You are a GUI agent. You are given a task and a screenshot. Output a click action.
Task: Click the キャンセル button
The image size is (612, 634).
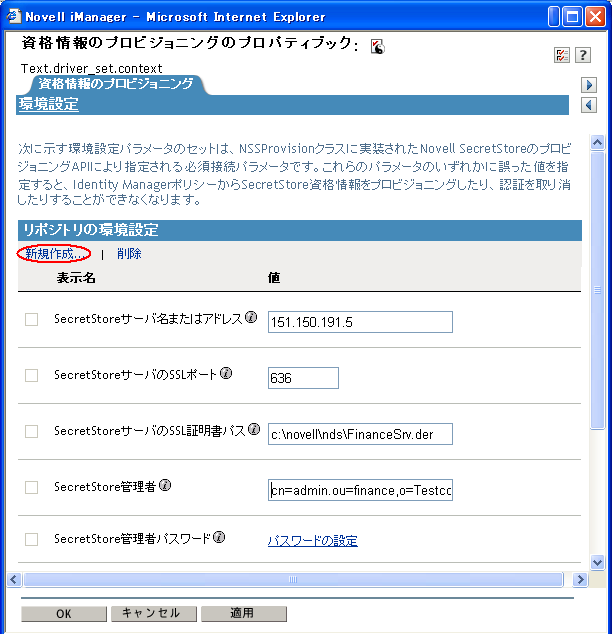154,613
